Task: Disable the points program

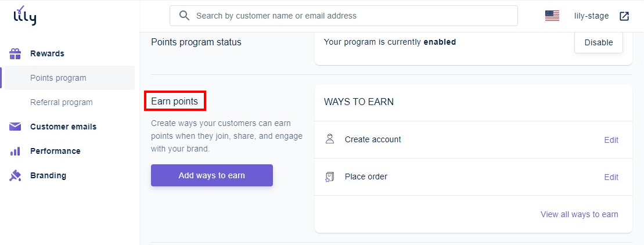Action: click(x=598, y=42)
